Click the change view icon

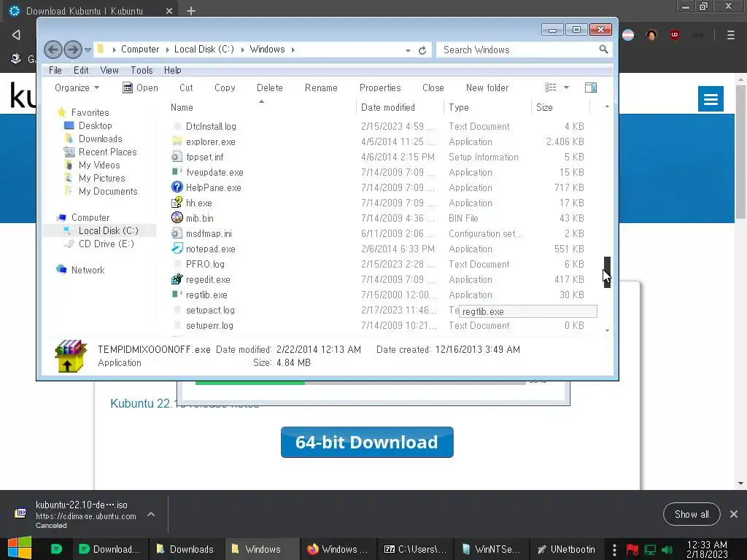(551, 87)
